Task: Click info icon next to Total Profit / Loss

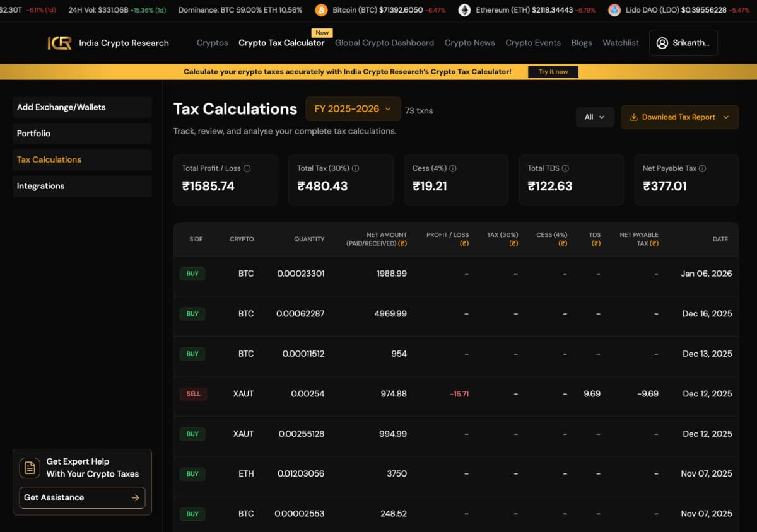Action: pyautogui.click(x=247, y=168)
